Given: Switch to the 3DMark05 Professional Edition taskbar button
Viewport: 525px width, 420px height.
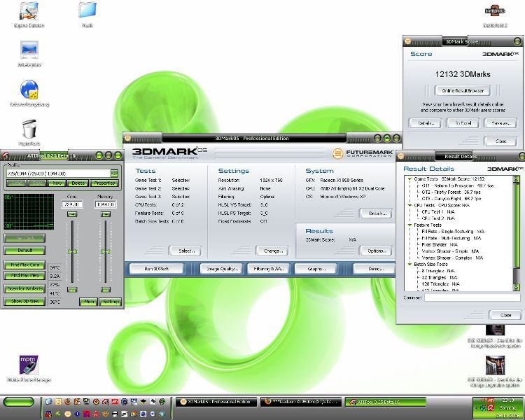Looking at the screenshot, I should (216, 402).
